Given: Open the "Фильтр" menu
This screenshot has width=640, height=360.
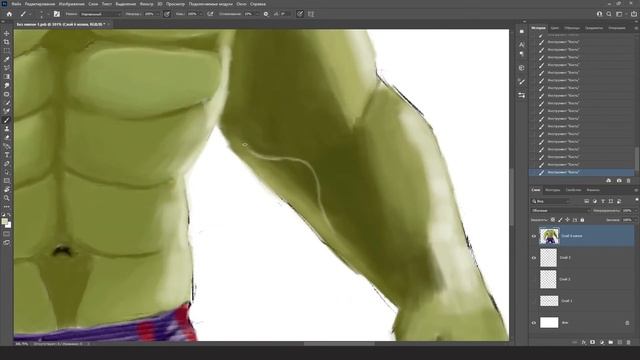Looking at the screenshot, I should (147, 4).
